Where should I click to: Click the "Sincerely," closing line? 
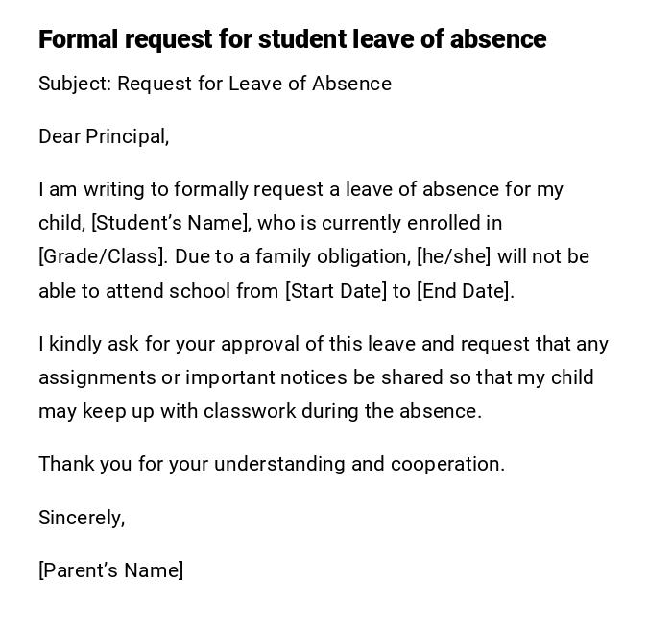(82, 518)
